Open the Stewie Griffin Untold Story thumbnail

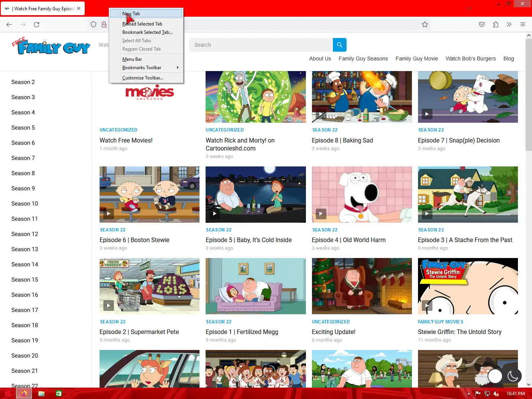(x=468, y=286)
